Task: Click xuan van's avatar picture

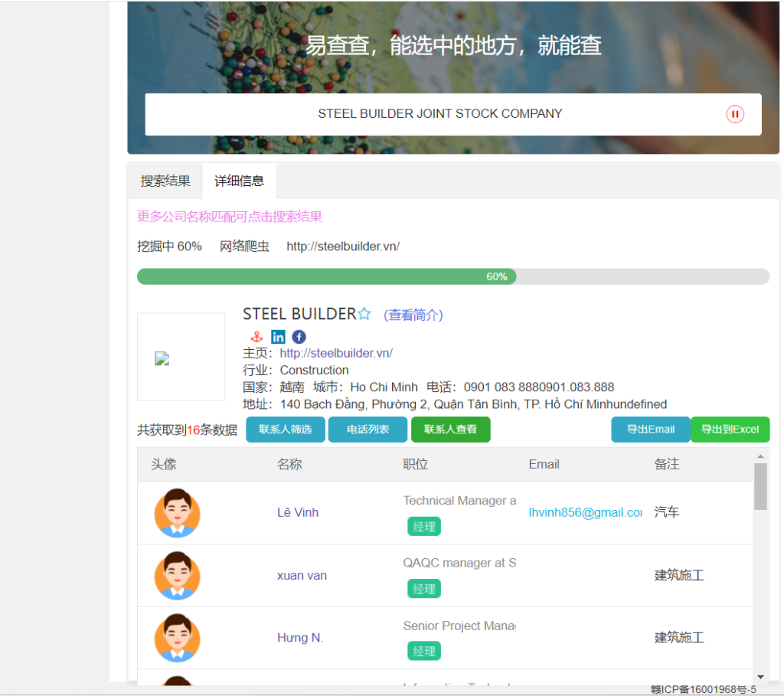Action: [x=177, y=576]
